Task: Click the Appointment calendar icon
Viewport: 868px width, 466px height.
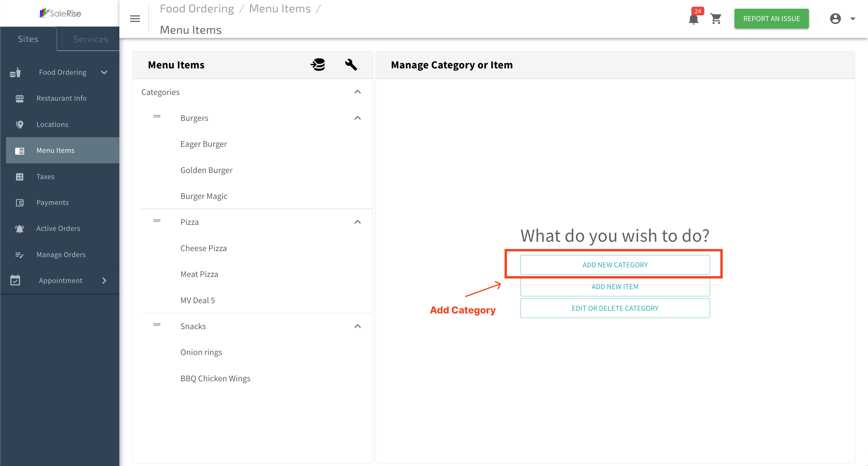Action: pos(15,280)
